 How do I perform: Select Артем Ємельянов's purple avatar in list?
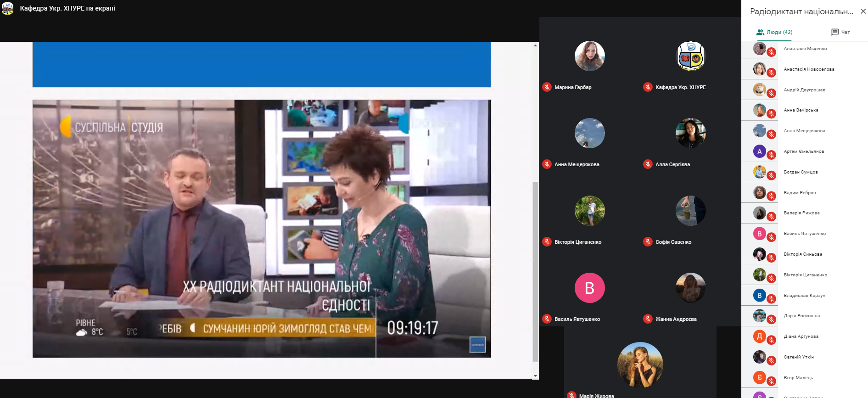759,151
